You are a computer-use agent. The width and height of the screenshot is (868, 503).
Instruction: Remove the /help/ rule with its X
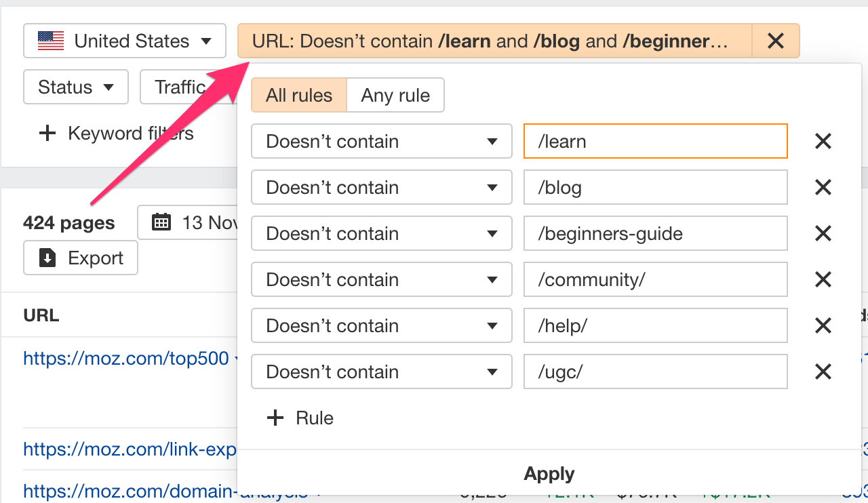[823, 325]
